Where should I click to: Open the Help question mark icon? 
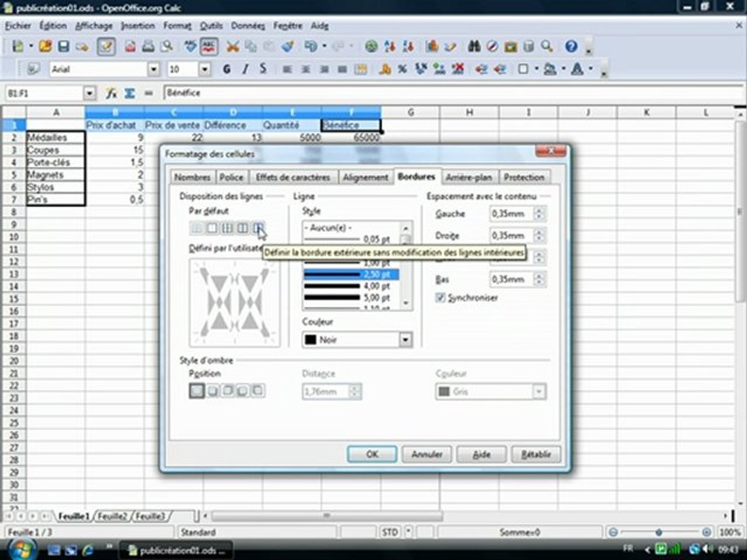tap(570, 47)
